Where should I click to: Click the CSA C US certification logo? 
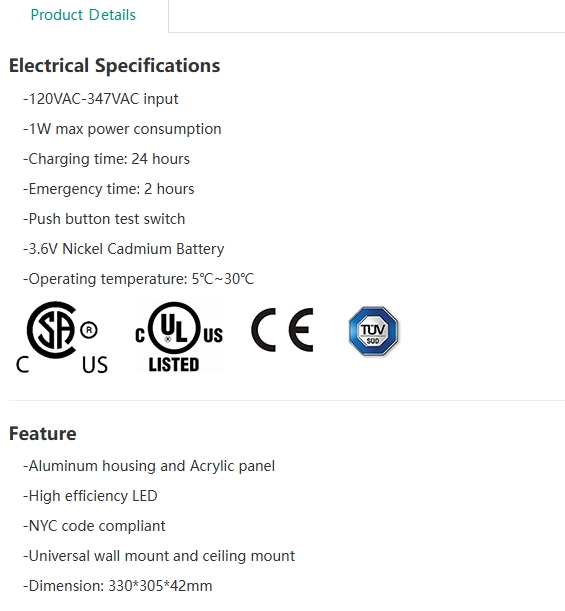62,337
